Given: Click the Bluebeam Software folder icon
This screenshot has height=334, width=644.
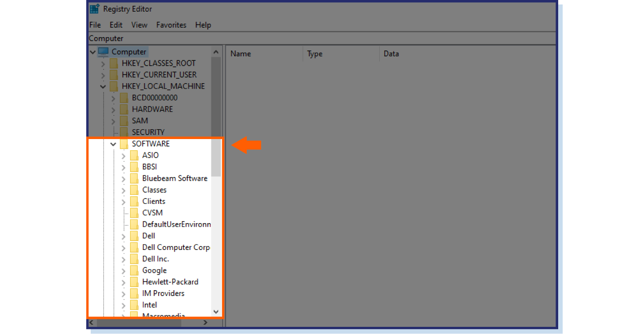Looking at the screenshot, I should tap(134, 178).
